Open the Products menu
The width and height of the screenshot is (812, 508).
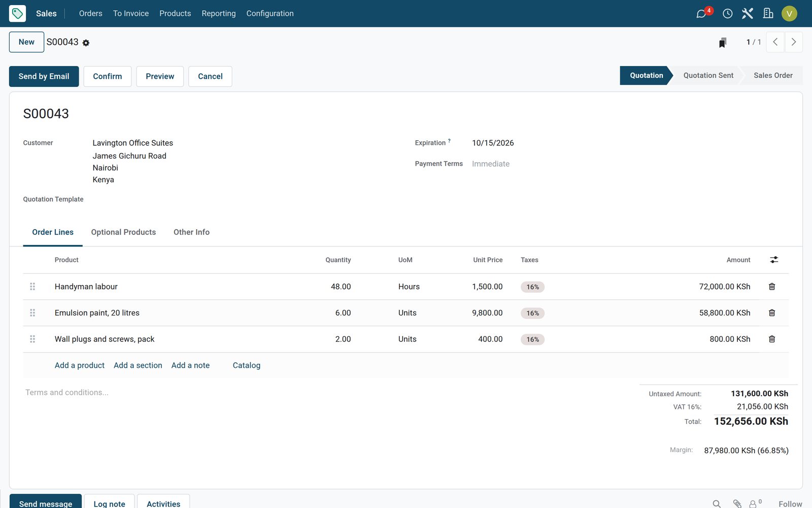(x=175, y=13)
